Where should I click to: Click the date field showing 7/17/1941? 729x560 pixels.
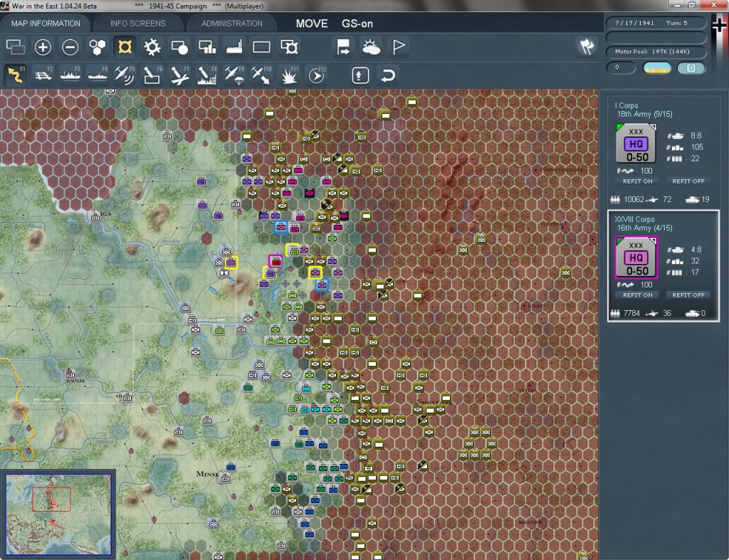click(x=634, y=23)
